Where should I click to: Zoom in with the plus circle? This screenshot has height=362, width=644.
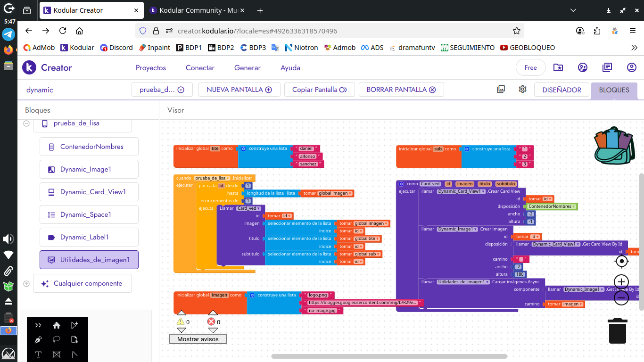click(x=621, y=282)
